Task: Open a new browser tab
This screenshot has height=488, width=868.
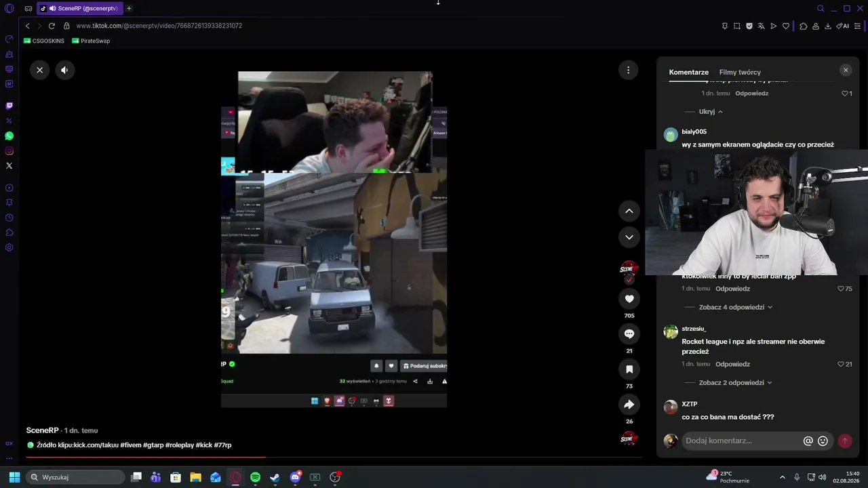Action: pyautogui.click(x=129, y=9)
